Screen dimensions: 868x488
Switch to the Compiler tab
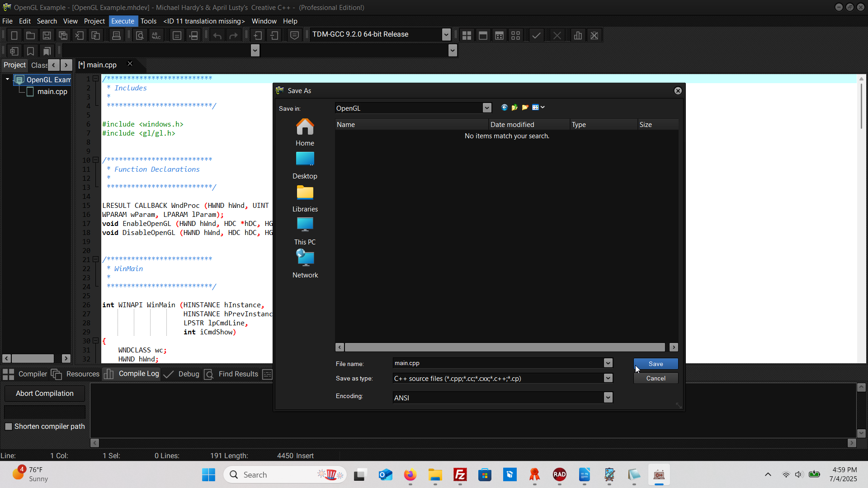point(25,374)
